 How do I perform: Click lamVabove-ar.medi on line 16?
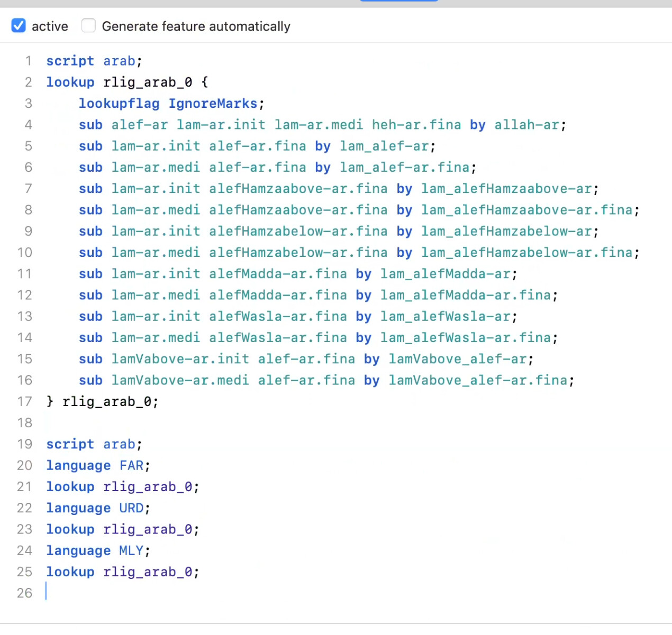click(x=180, y=380)
